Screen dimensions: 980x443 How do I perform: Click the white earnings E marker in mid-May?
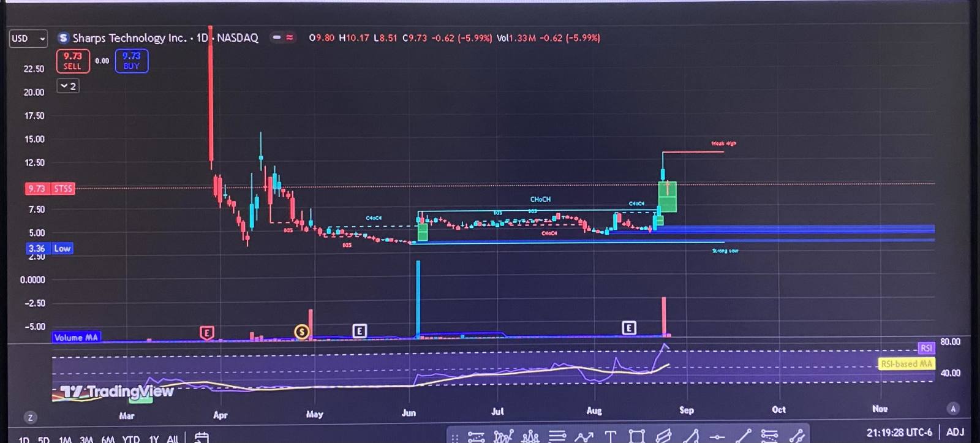click(360, 331)
